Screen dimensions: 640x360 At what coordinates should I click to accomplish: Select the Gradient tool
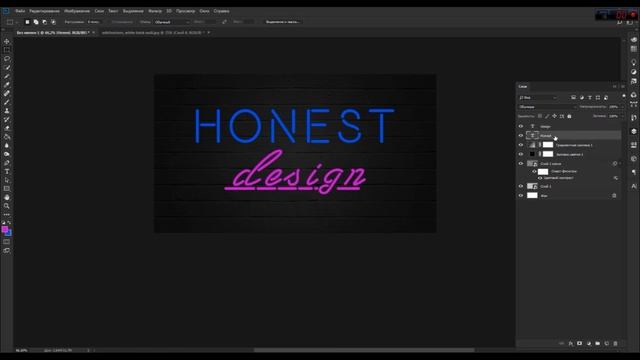[7, 137]
